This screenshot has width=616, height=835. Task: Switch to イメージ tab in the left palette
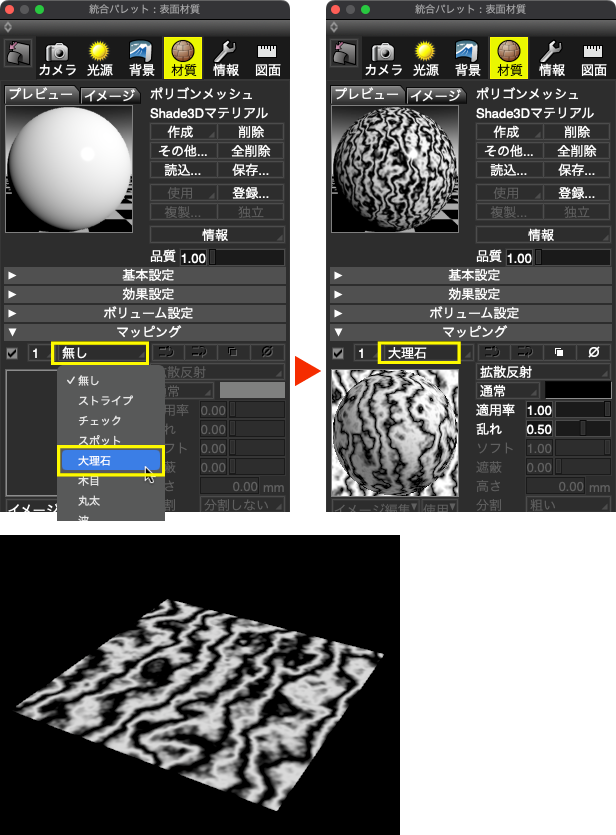(110, 95)
